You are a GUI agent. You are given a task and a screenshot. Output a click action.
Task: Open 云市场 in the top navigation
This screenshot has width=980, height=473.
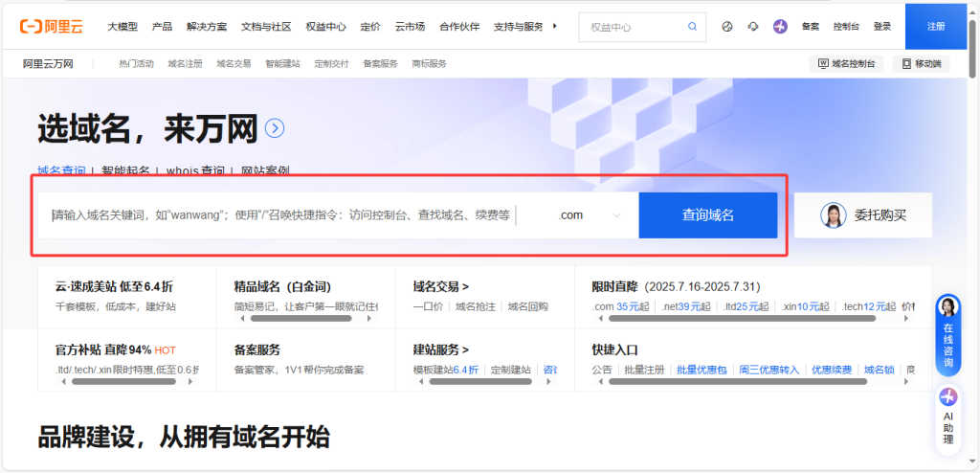[410, 26]
